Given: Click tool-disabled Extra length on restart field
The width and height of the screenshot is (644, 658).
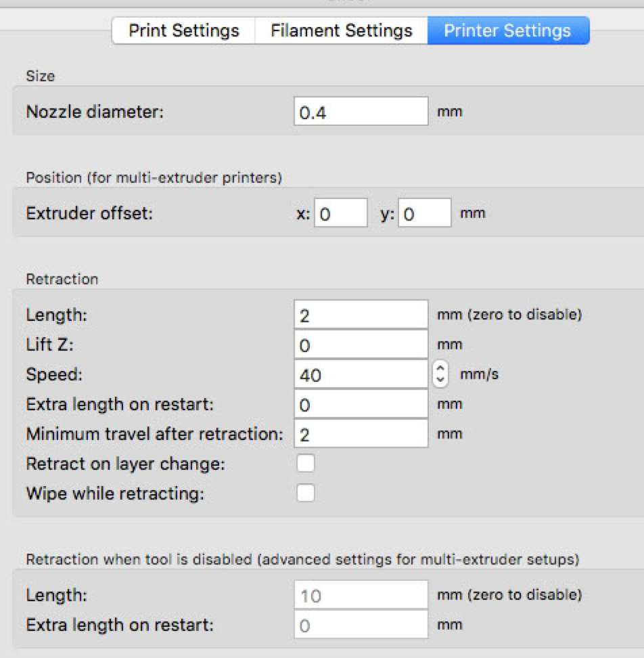Looking at the screenshot, I should coord(361,626).
